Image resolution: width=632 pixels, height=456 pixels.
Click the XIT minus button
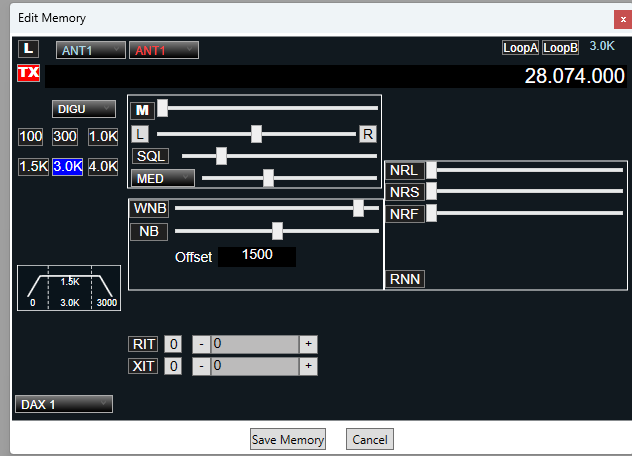[x=202, y=366]
